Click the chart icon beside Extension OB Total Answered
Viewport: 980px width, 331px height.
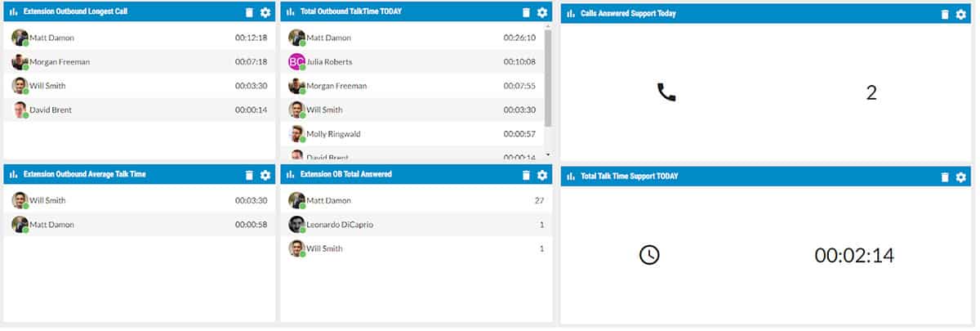coord(291,175)
